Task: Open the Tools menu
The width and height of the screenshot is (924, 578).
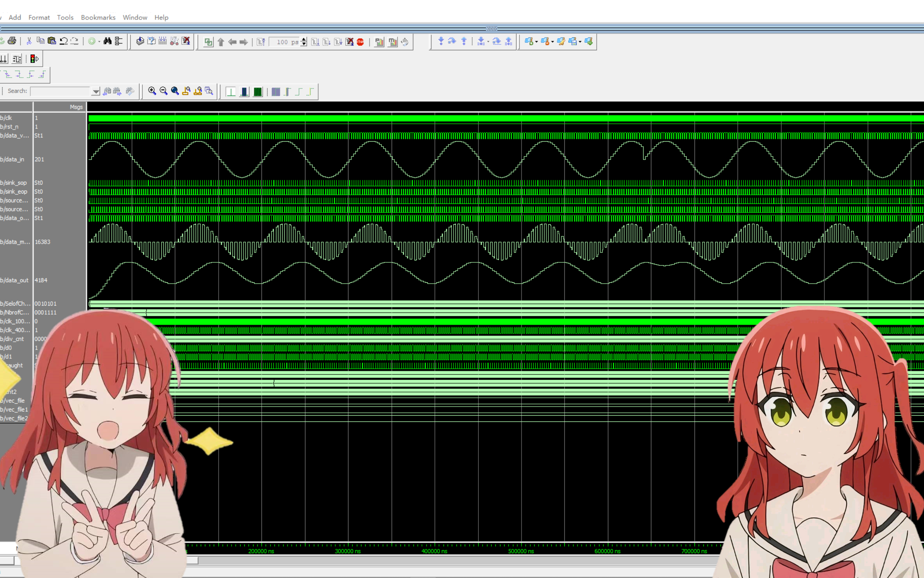Action: pos(65,17)
